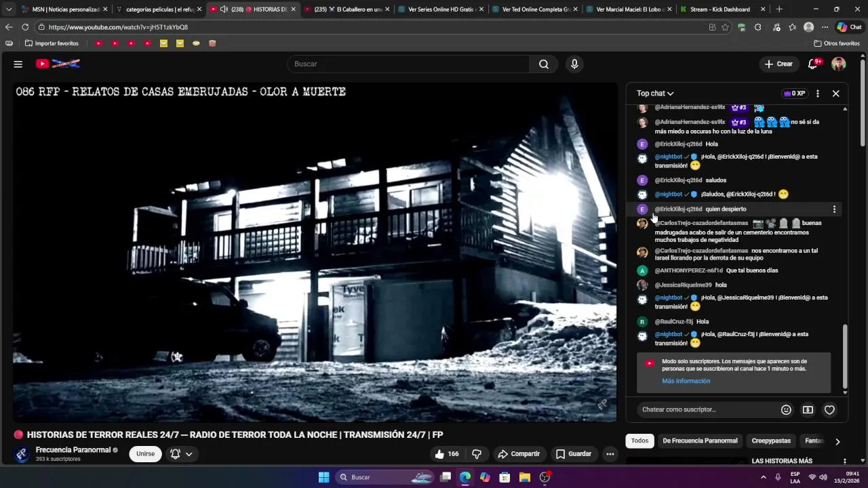868x488 pixels.
Task: Start voice search with the microphone icon
Action: tap(574, 64)
